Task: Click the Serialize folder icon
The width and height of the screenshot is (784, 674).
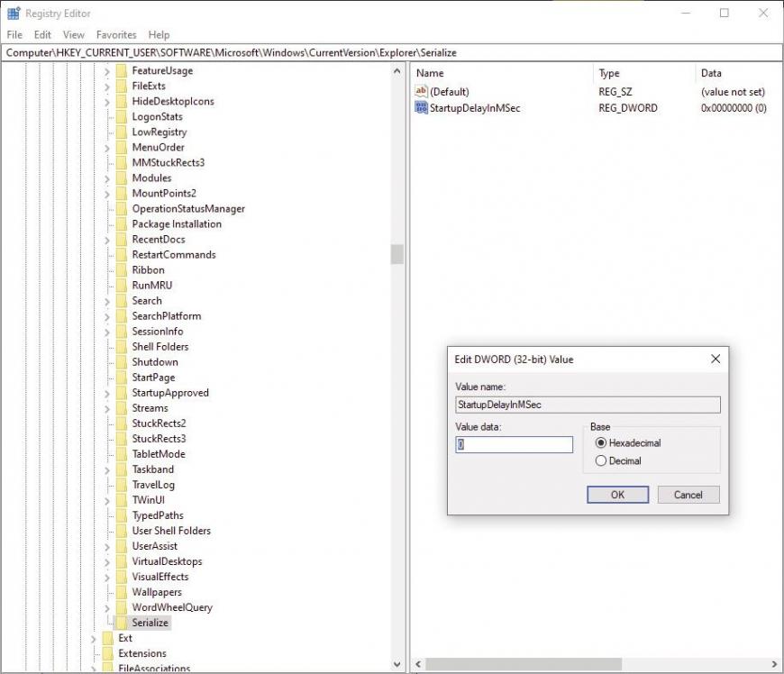Action: coord(121,623)
